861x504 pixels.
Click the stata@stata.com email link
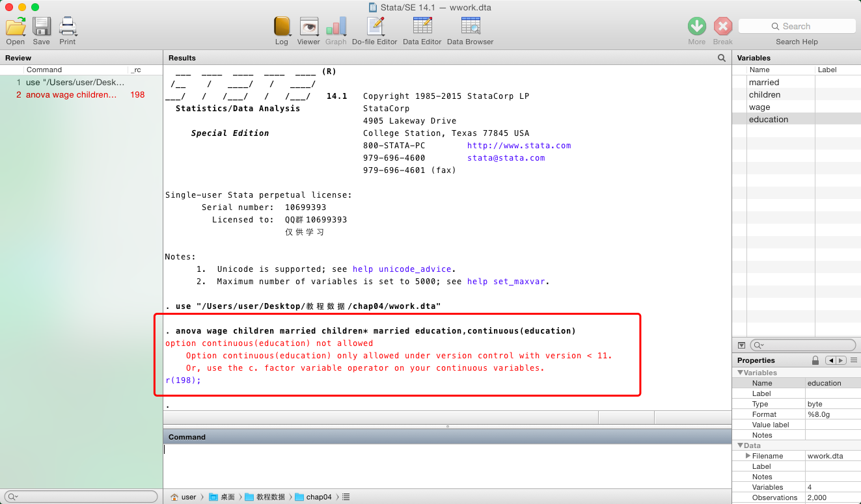pyautogui.click(x=506, y=158)
